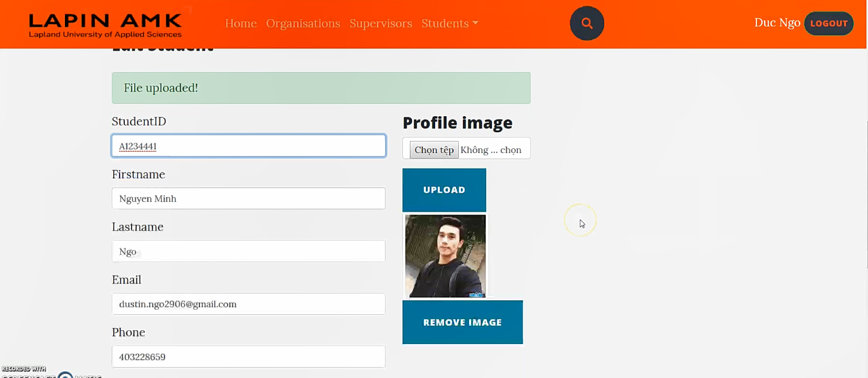Click the Duc Ngo username

tap(777, 23)
